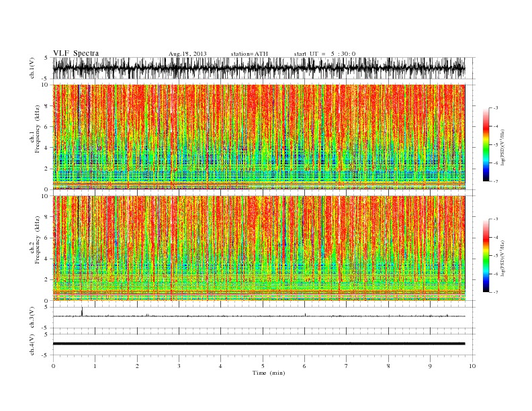Click the "Time (min)" axis label
The height and width of the screenshot is (411, 532).
(x=269, y=373)
